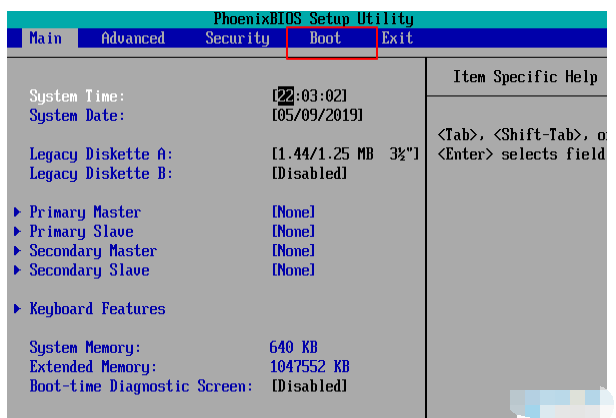Go to the Exit tab
616x418 pixels.
click(397, 38)
